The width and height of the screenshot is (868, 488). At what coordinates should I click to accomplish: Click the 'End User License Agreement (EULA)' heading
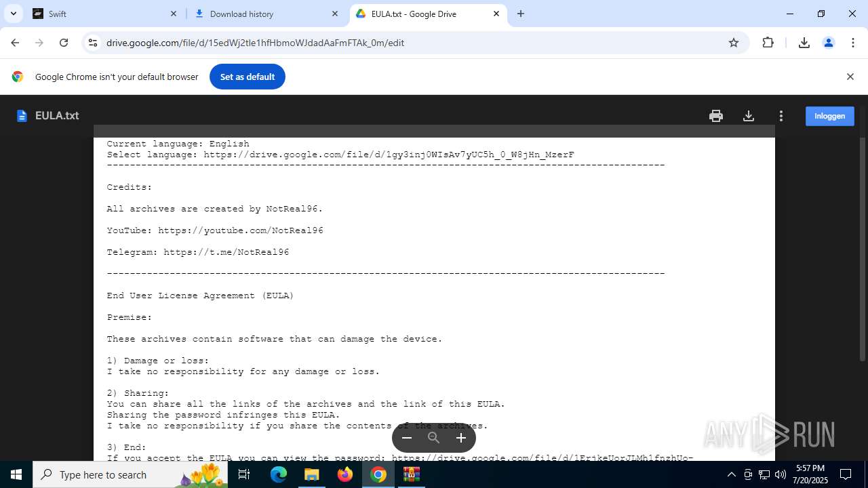click(x=200, y=296)
